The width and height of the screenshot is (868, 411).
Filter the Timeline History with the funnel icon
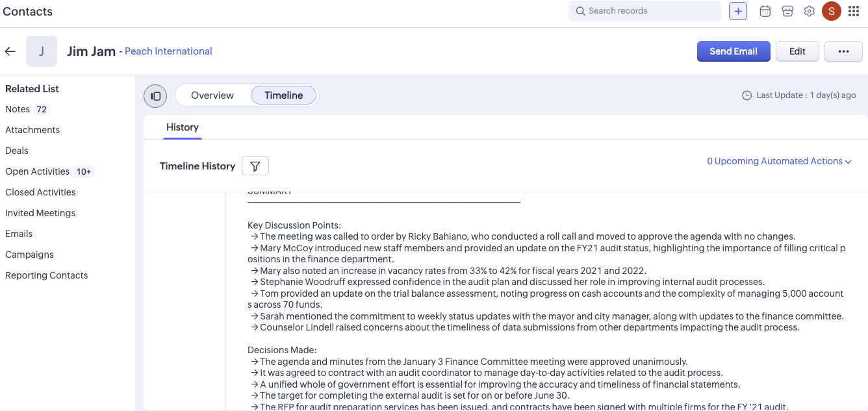255,166
